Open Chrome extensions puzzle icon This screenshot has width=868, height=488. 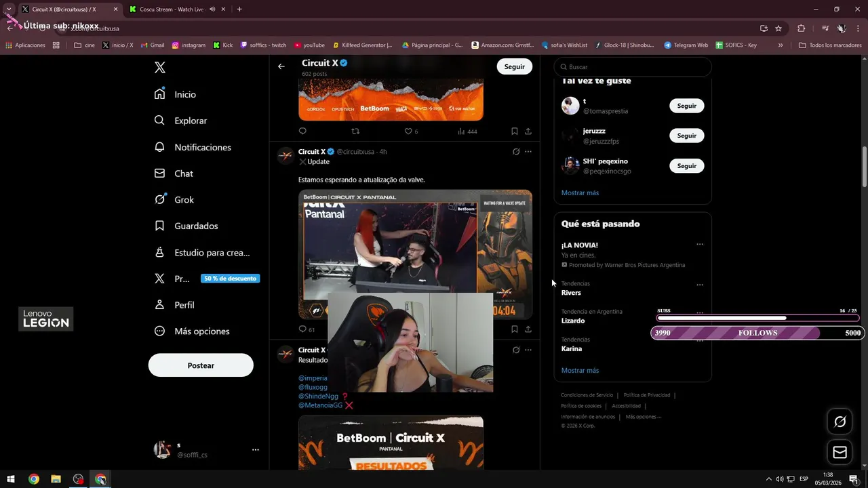802,28
